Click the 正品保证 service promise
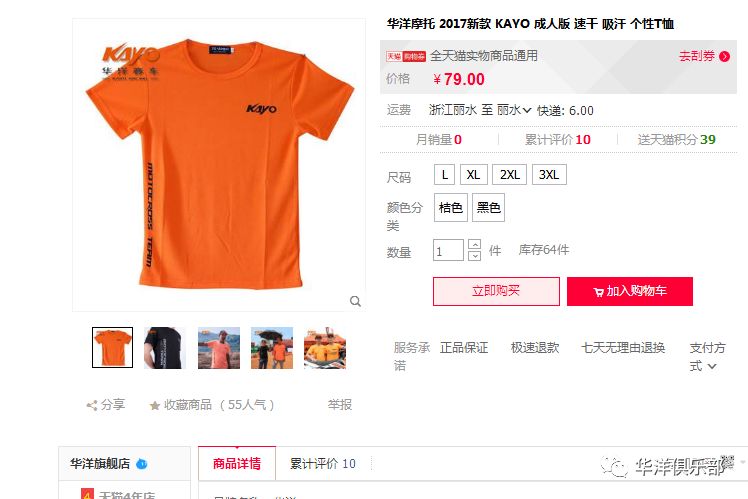 click(464, 348)
